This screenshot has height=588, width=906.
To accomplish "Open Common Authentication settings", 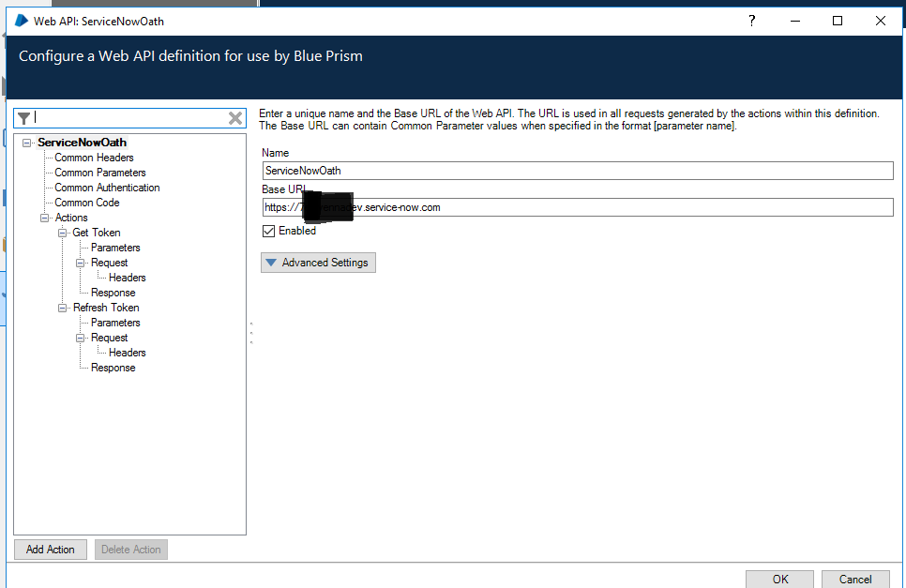I will (107, 188).
